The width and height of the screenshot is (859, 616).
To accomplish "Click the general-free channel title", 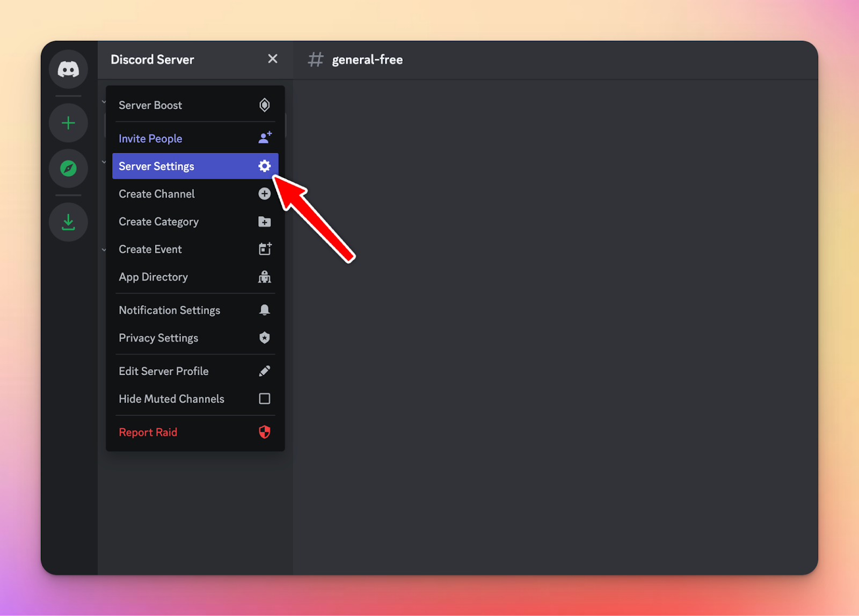I will tap(367, 60).
